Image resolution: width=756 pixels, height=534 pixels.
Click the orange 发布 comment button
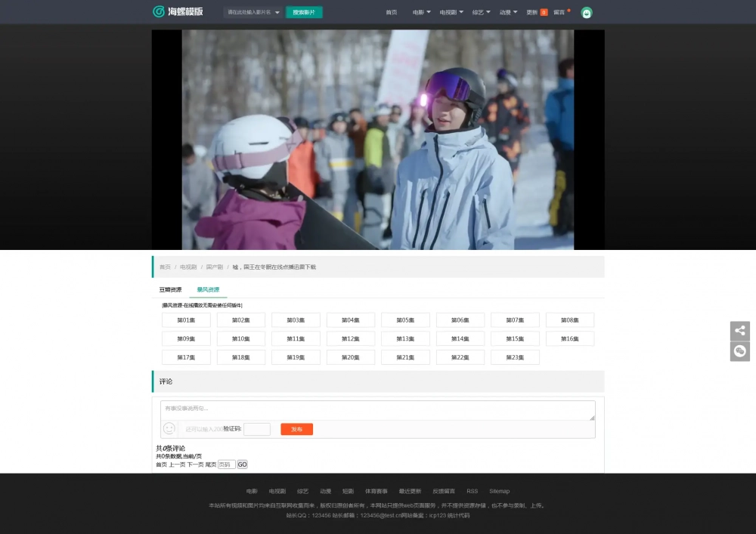tap(296, 429)
